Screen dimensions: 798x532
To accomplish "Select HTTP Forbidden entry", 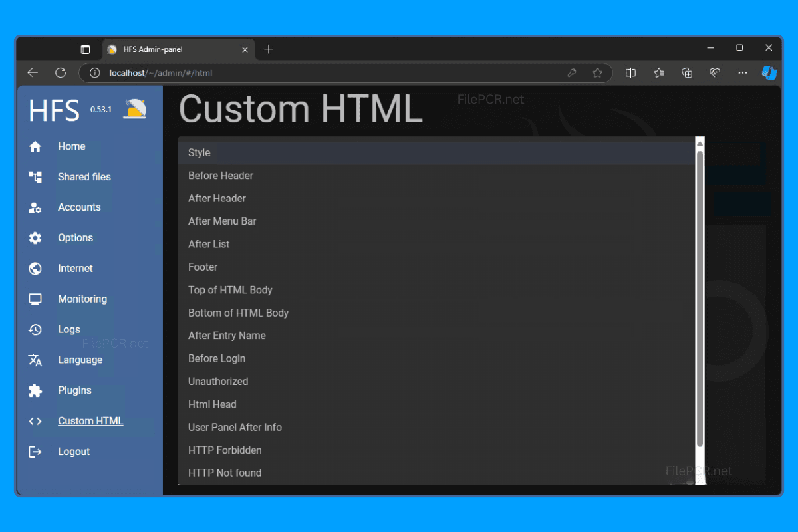I will point(436,450).
